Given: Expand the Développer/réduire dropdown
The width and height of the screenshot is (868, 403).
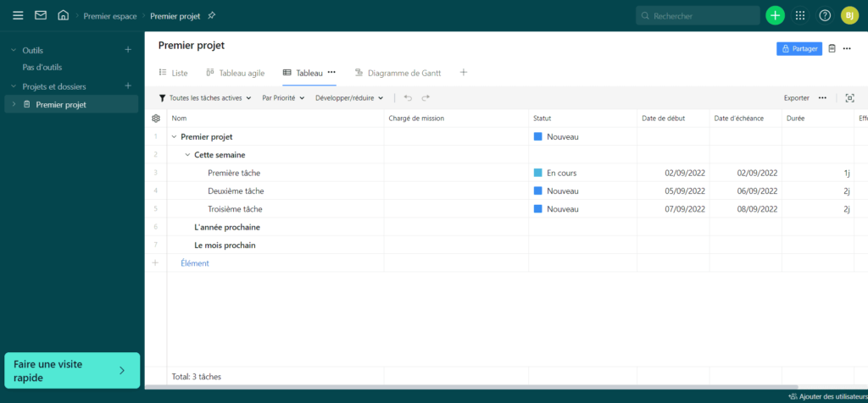Looking at the screenshot, I should [x=349, y=98].
